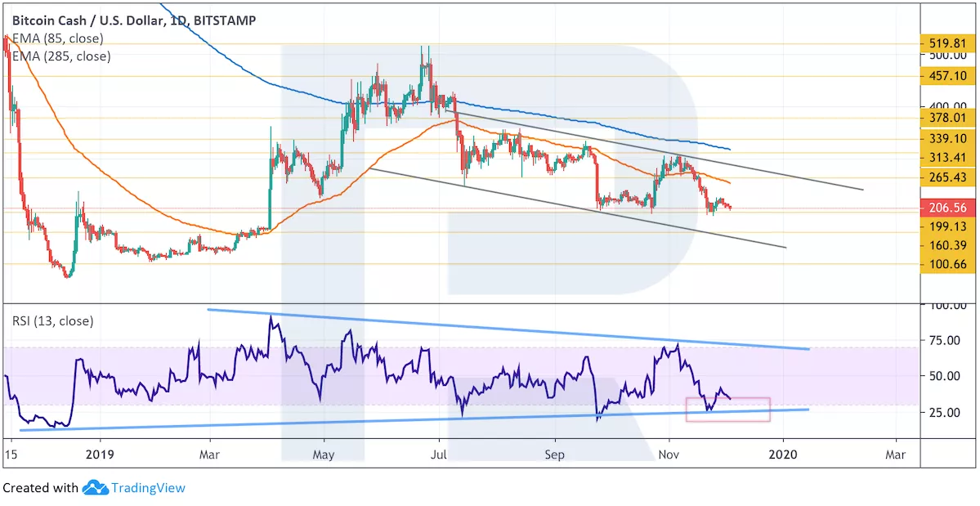Click the 265.43 price level label

948,178
